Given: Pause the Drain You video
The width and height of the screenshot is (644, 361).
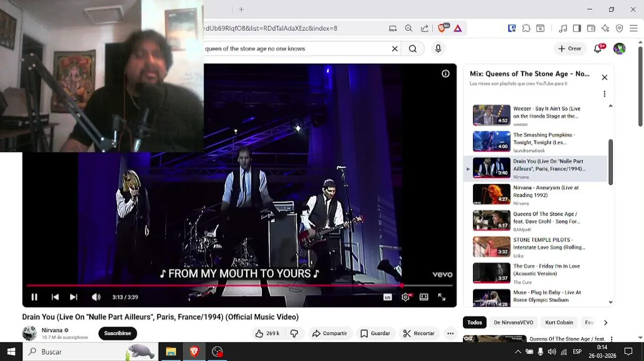Looking at the screenshot, I should pos(34,297).
